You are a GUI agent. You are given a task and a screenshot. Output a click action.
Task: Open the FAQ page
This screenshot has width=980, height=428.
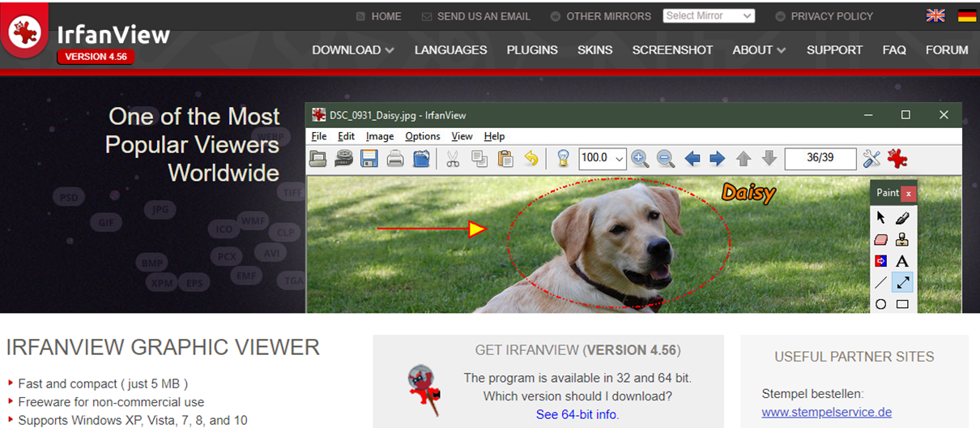click(894, 49)
